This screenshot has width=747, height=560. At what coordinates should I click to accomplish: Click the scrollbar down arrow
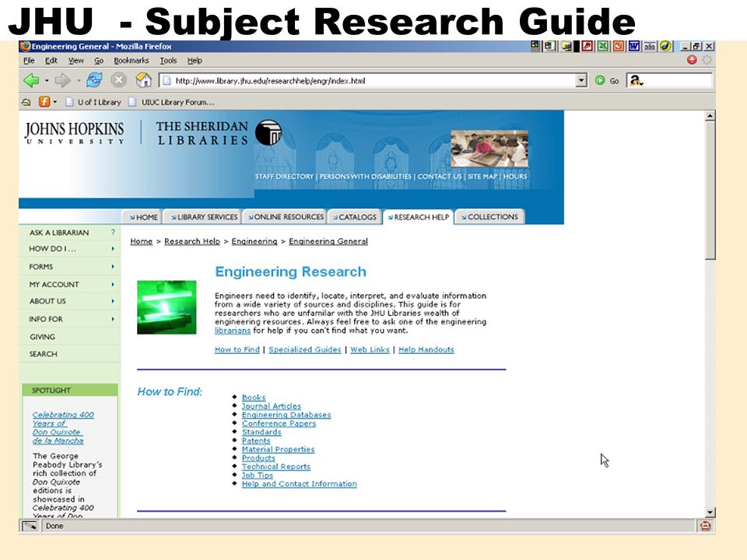[710, 513]
